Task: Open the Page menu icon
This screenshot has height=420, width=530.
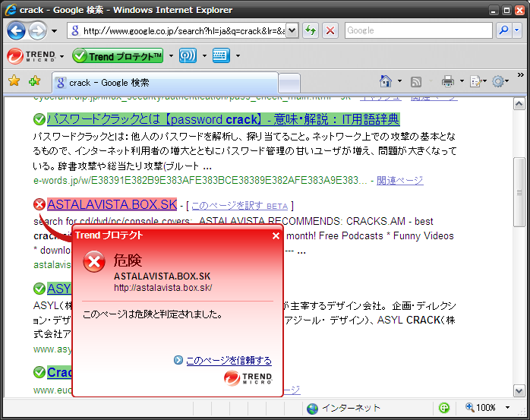Action: pos(478,81)
